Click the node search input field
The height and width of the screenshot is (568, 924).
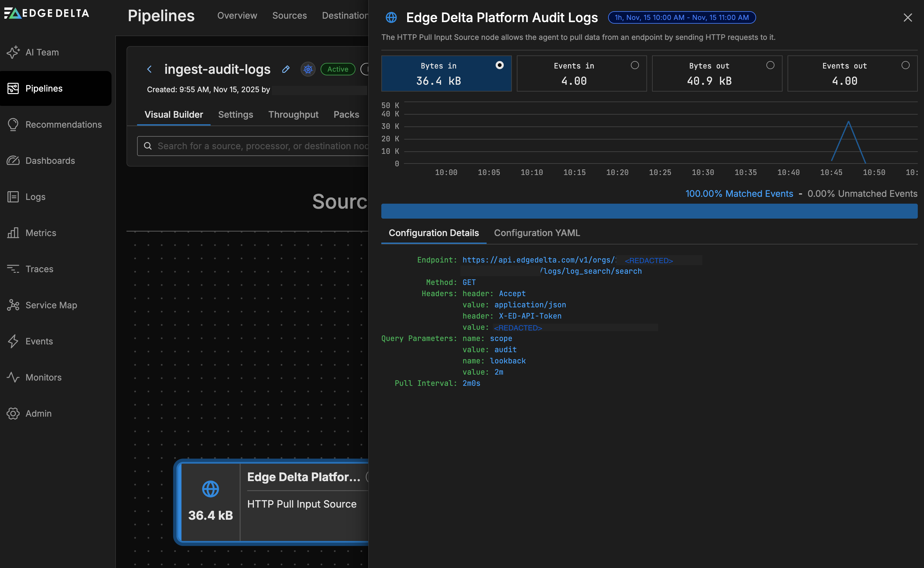pyautogui.click(x=263, y=146)
